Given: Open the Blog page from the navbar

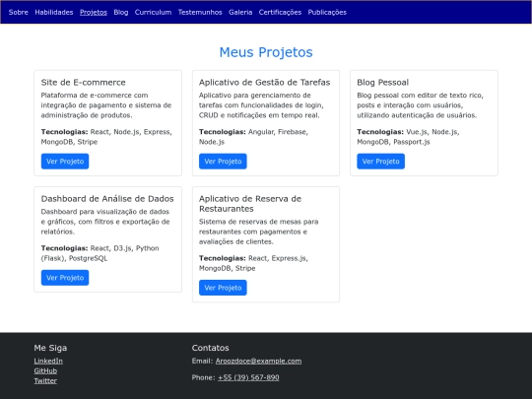Looking at the screenshot, I should pos(121,12).
